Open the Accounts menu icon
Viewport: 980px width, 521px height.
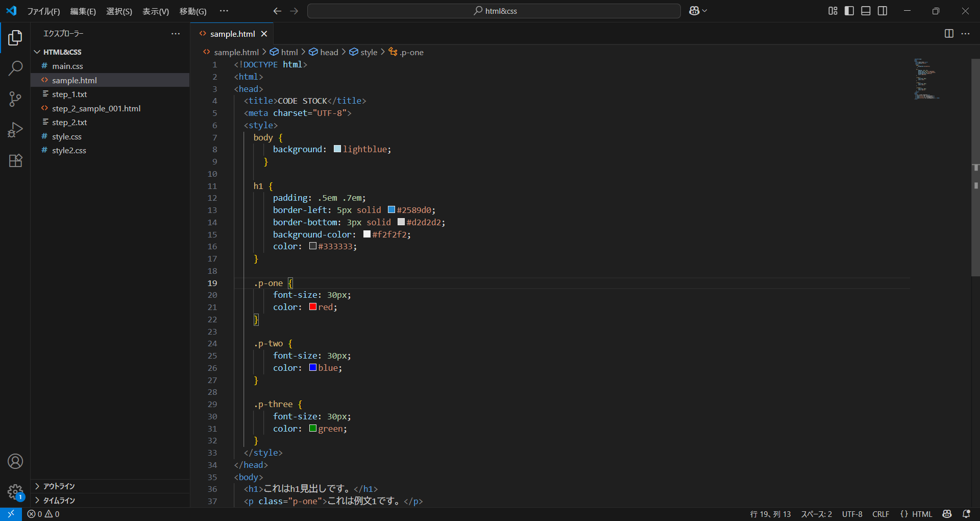(15, 461)
